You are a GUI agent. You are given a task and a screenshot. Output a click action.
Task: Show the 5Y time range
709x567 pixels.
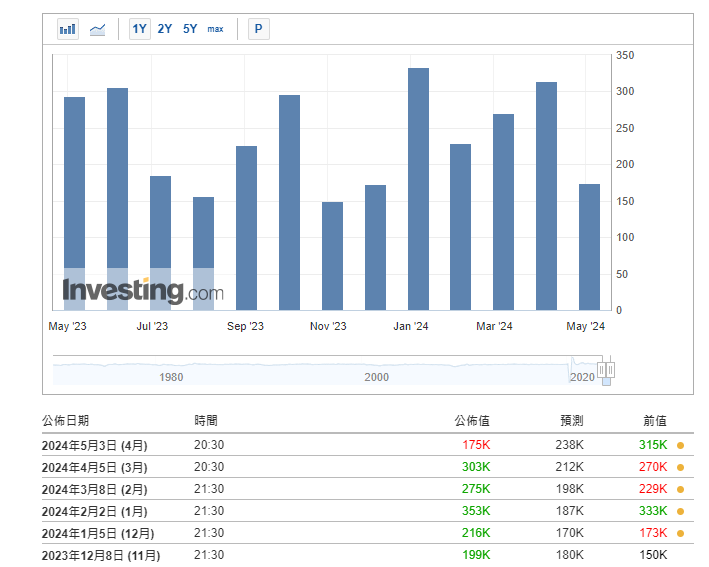pyautogui.click(x=190, y=29)
